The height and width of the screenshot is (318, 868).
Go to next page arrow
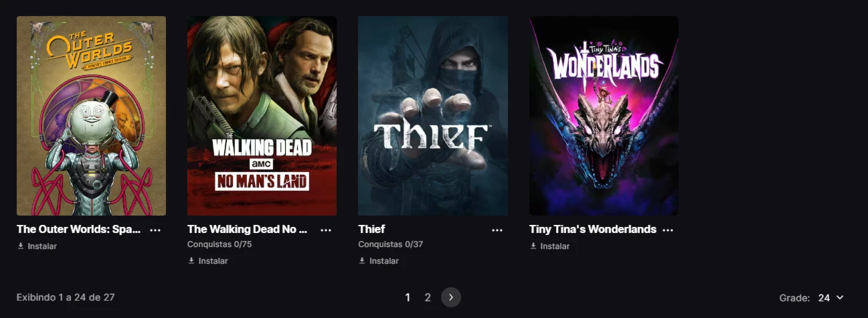click(451, 297)
